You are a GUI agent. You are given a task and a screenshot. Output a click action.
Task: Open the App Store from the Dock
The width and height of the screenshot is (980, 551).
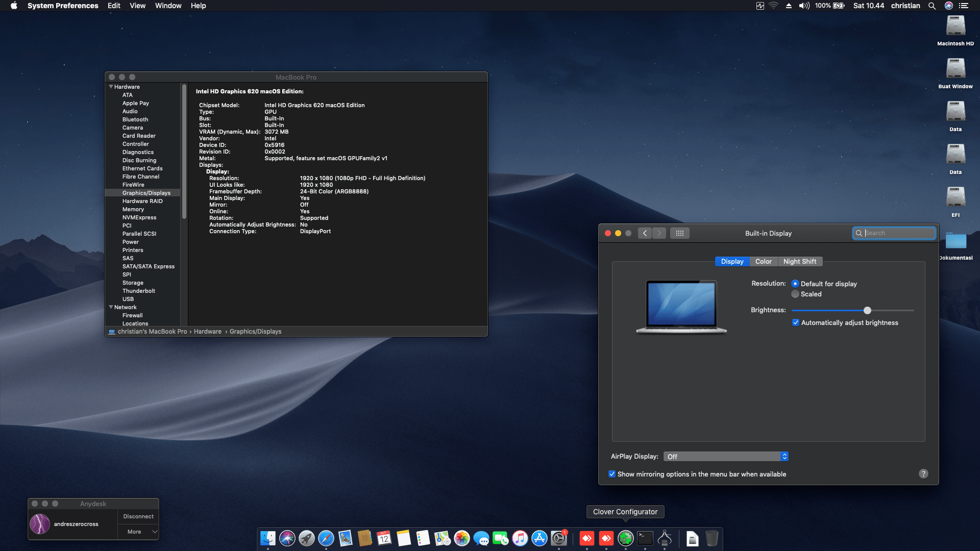pyautogui.click(x=539, y=538)
